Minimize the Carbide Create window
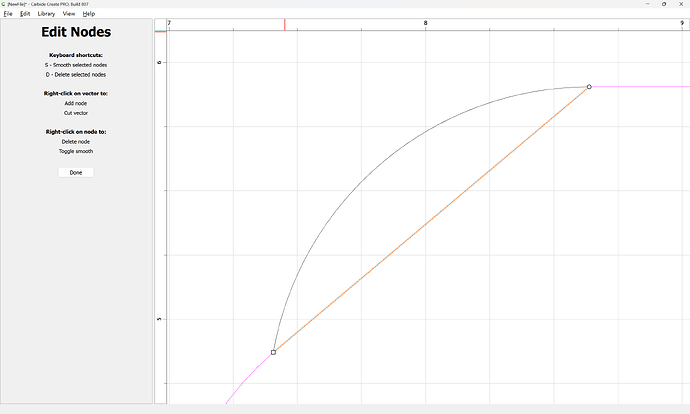The height and width of the screenshot is (414, 690). pos(647,4)
